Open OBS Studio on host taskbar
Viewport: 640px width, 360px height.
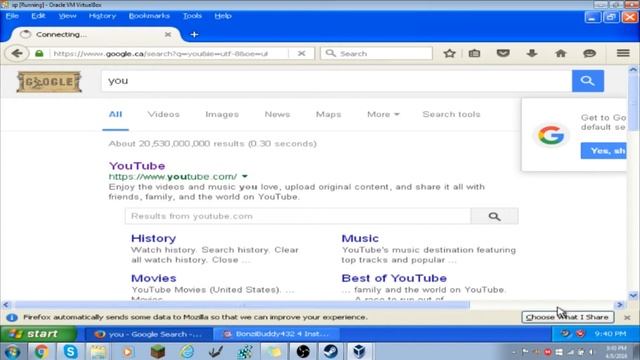pos(303,351)
